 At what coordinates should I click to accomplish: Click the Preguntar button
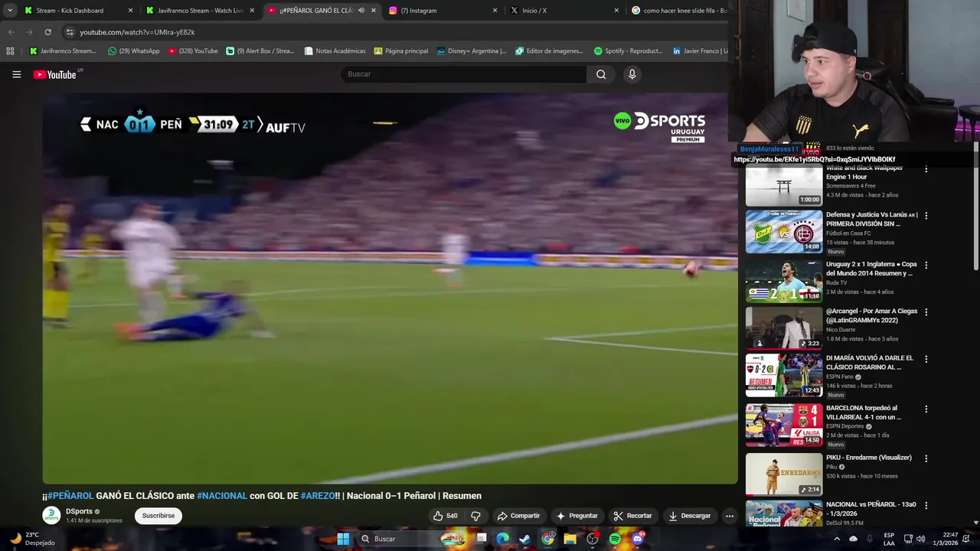click(577, 516)
